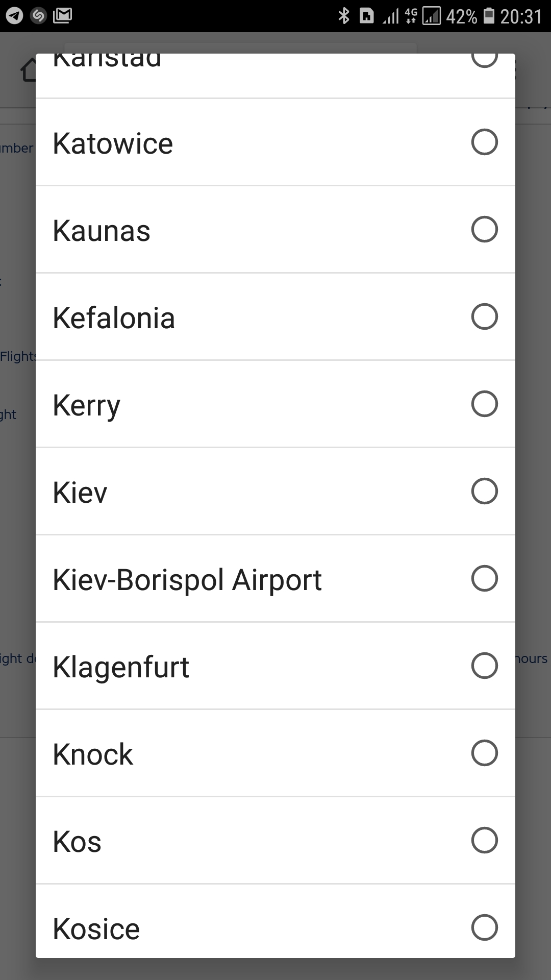This screenshot has height=980, width=551.
Task: Enable the Kosice radio button
Action: tap(484, 927)
